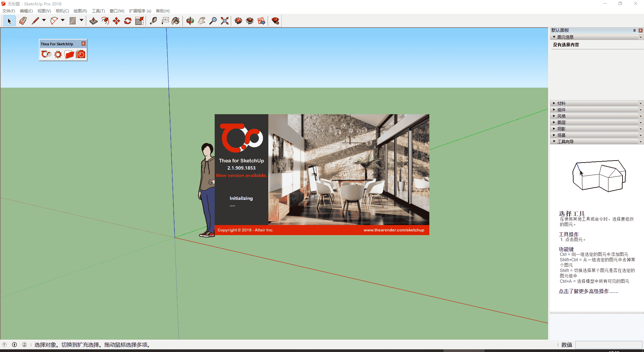Image resolution: width=644 pixels, height=352 pixels.
Task: Open Thea tools gear icon
Action: coord(58,54)
